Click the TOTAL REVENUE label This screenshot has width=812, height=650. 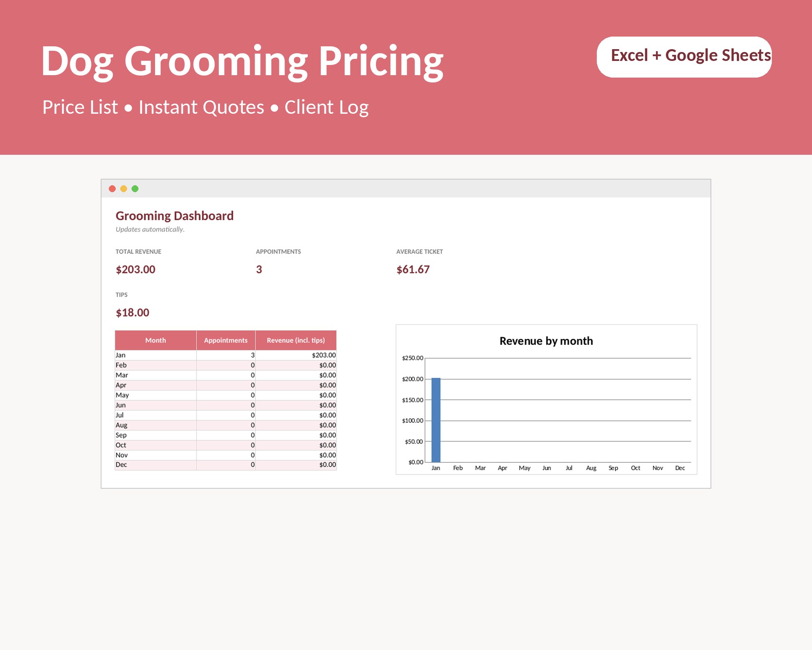138,252
